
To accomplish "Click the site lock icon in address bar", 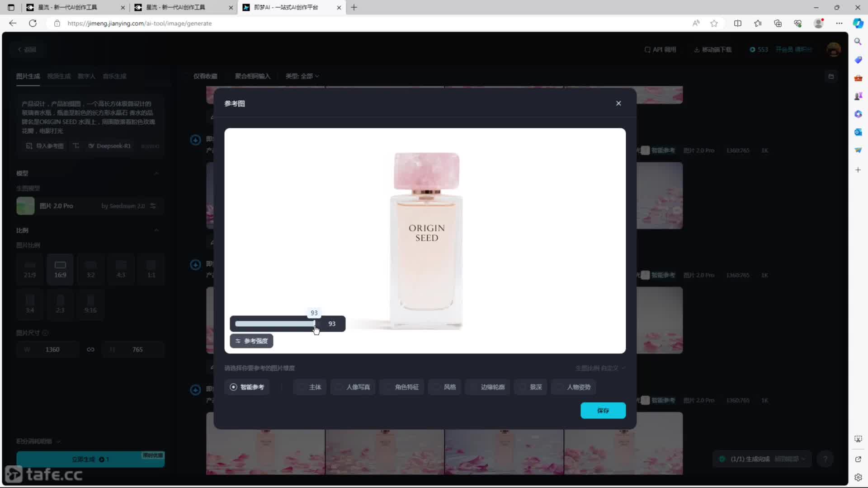I will click(57, 23).
